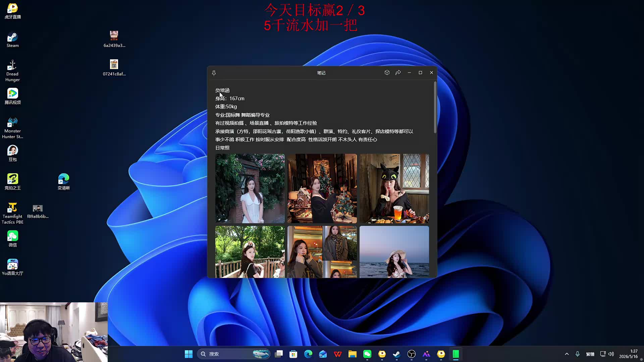Pin the notes window with the pushpin icon

(214, 73)
